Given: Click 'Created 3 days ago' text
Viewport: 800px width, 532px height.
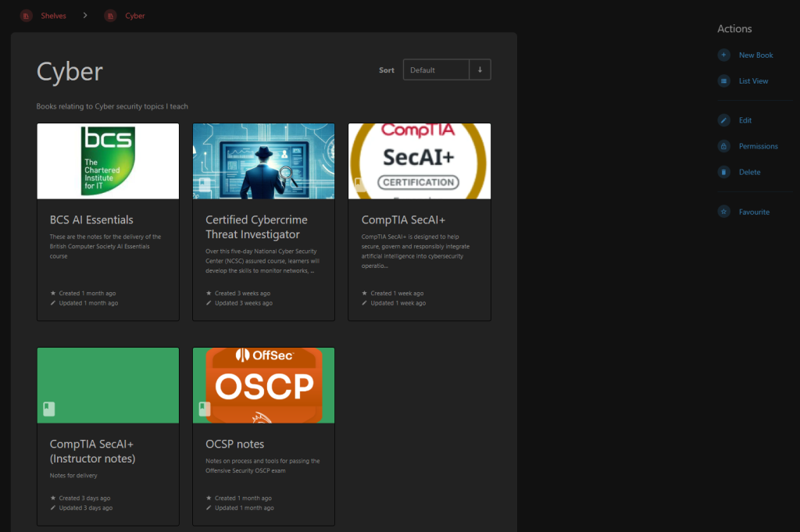Looking at the screenshot, I should 84,498.
